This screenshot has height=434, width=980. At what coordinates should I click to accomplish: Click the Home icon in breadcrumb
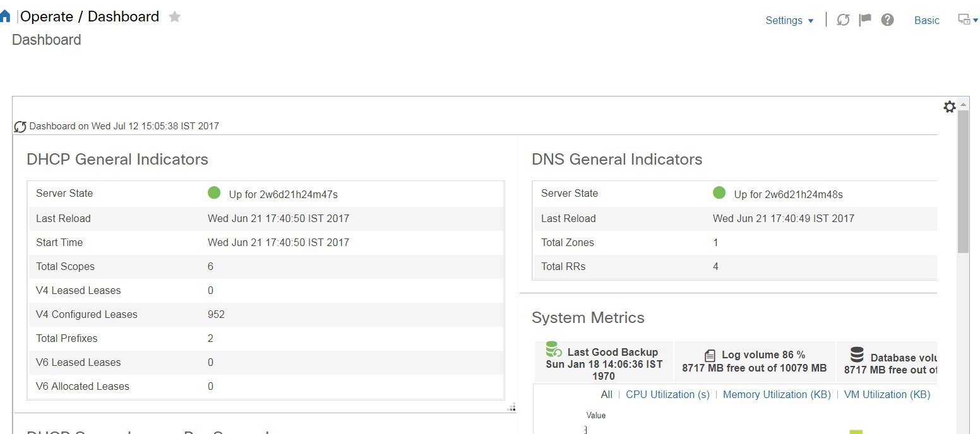click(5, 17)
